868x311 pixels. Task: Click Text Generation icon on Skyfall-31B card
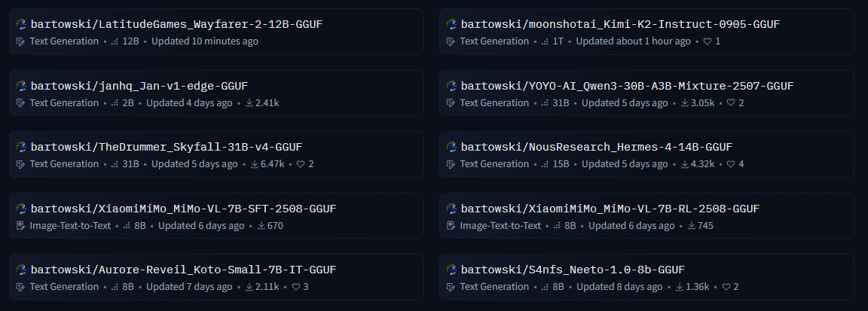(x=20, y=164)
